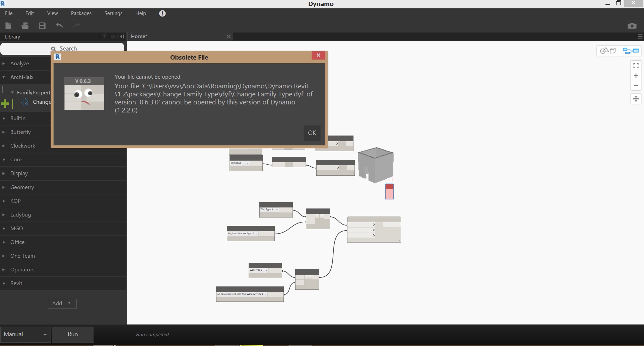Open the Manual run mode dropdown
This screenshot has height=346, width=644.
pos(25,334)
